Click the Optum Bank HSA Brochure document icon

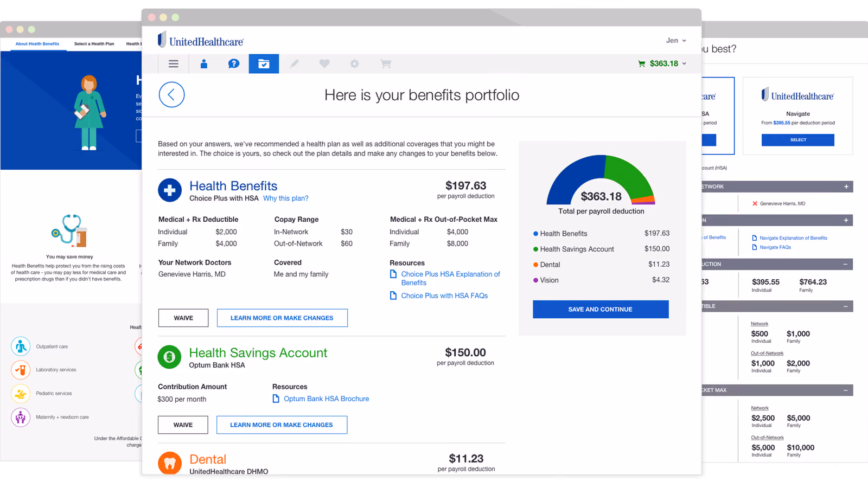coord(276,399)
